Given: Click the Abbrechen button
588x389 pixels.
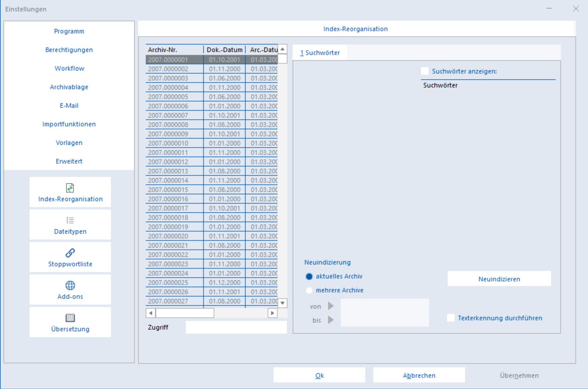Looking at the screenshot, I should pyautogui.click(x=419, y=375).
